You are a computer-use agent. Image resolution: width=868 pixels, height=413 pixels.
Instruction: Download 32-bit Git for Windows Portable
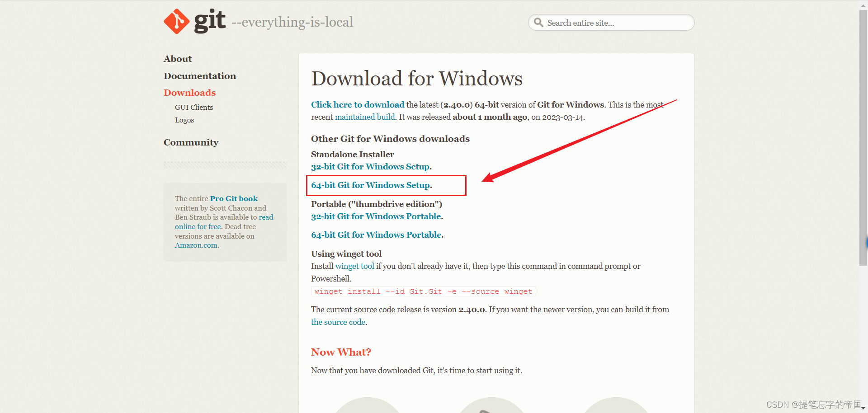(x=377, y=216)
